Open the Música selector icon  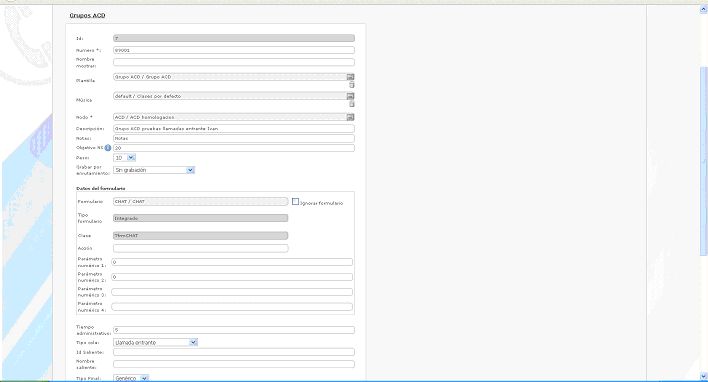[350, 96]
